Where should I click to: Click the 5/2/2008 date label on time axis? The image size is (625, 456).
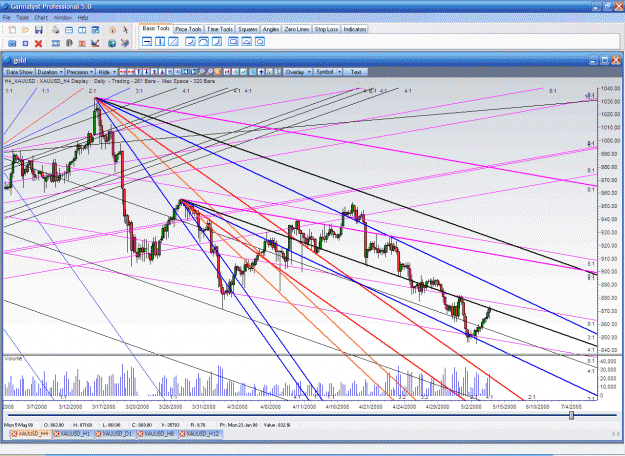pyautogui.click(x=470, y=407)
